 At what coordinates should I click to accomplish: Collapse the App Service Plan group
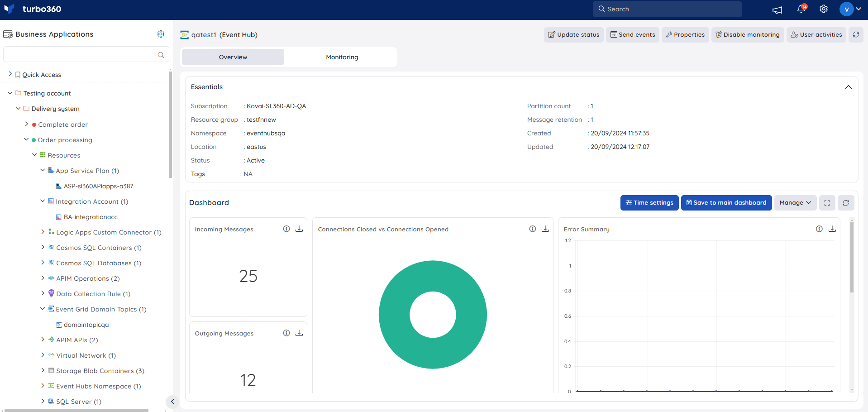point(43,170)
